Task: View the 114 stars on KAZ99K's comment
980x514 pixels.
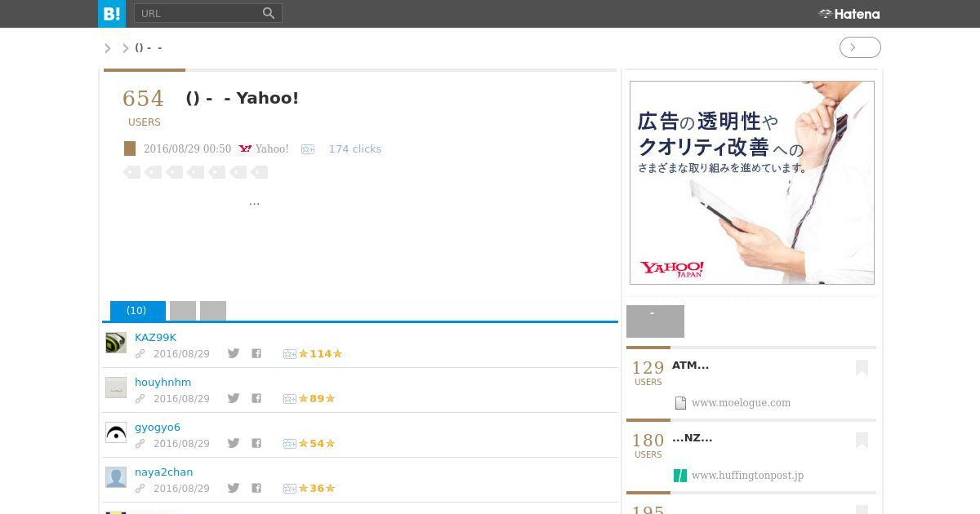Action: coord(320,353)
